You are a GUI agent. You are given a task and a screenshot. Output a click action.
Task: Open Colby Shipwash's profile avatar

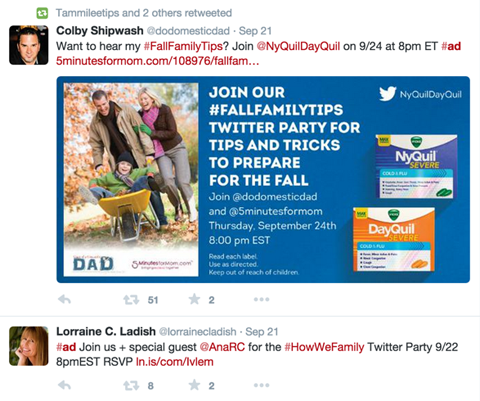29,45
